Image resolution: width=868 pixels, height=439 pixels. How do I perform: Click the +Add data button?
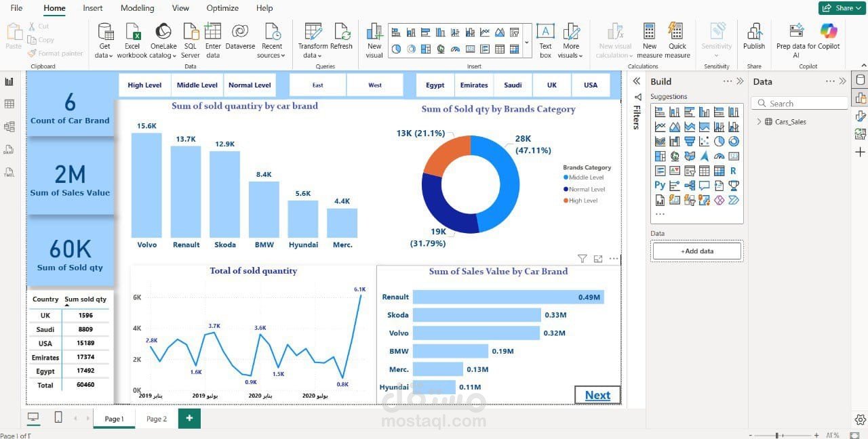697,251
